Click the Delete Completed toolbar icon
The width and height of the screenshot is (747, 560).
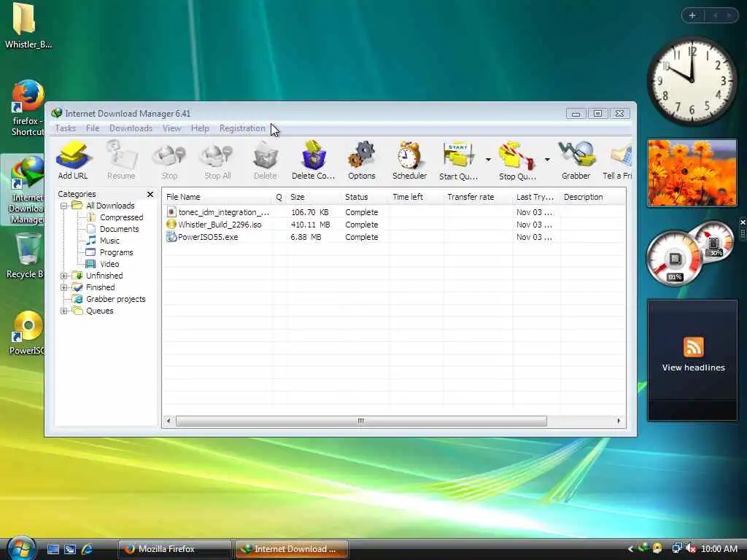313,160
